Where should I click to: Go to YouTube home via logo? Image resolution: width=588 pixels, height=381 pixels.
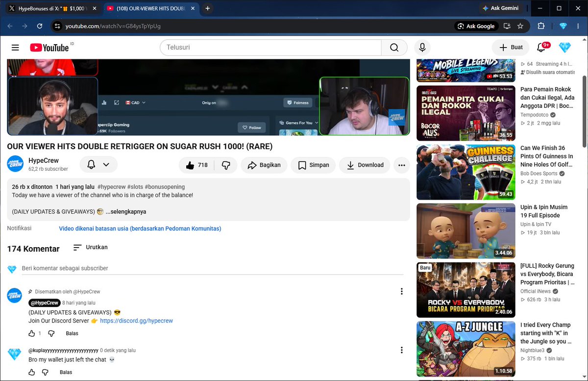coord(49,48)
